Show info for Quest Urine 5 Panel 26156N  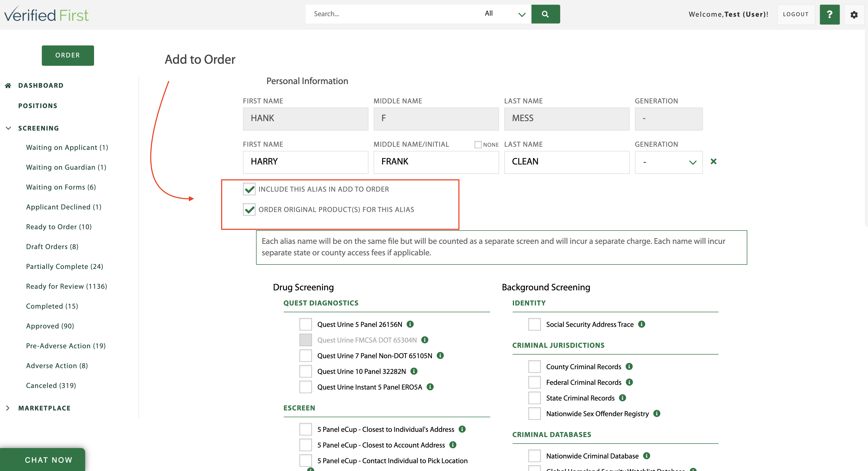[410, 324]
